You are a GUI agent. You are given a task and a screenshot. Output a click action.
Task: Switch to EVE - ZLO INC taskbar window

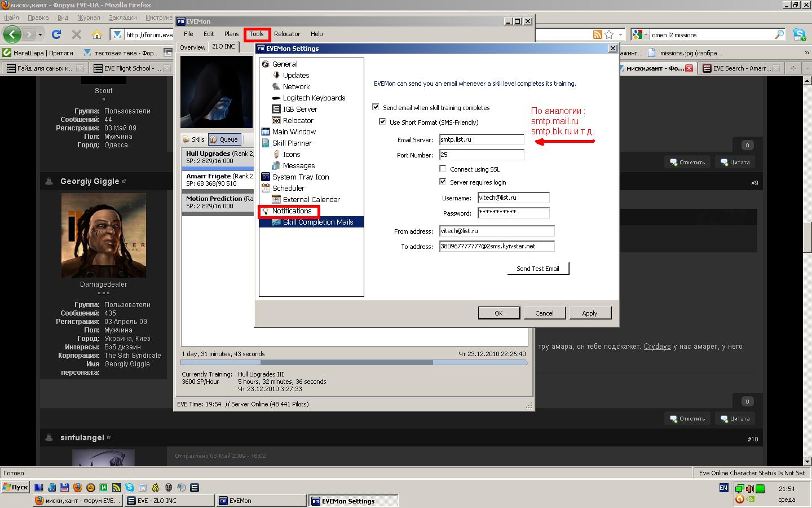point(170,501)
